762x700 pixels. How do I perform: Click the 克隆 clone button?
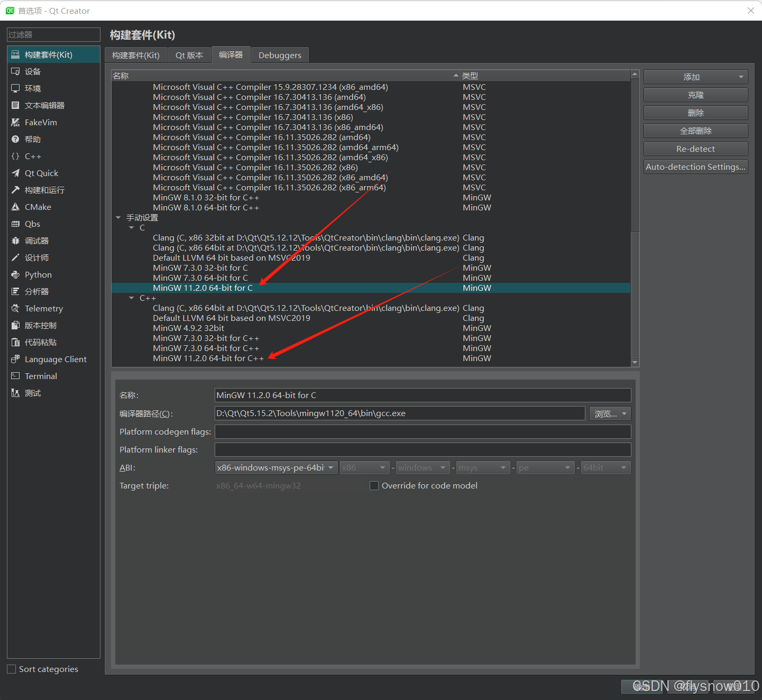pyautogui.click(x=696, y=95)
